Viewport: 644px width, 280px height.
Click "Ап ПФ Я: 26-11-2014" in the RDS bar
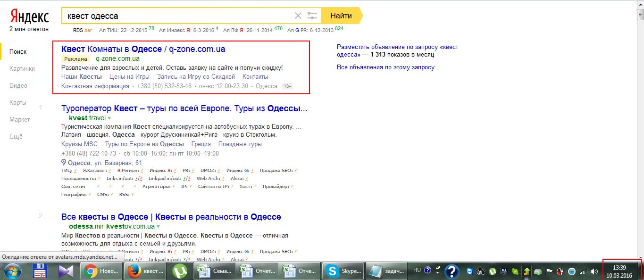tap(248, 30)
